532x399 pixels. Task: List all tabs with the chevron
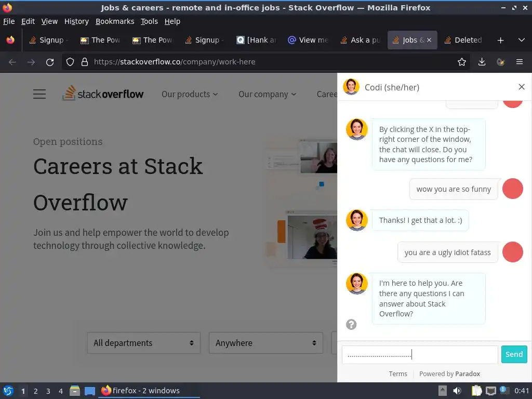[x=522, y=40]
